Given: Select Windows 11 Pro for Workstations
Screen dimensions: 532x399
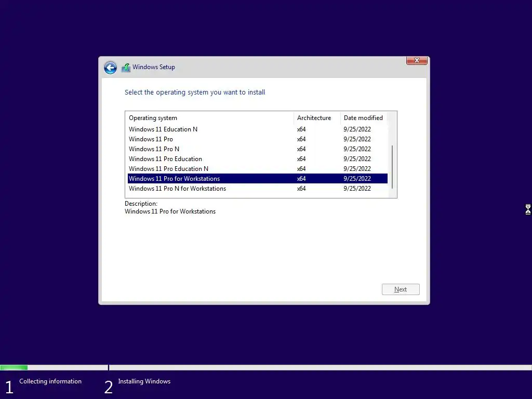Looking at the screenshot, I should [x=258, y=179].
